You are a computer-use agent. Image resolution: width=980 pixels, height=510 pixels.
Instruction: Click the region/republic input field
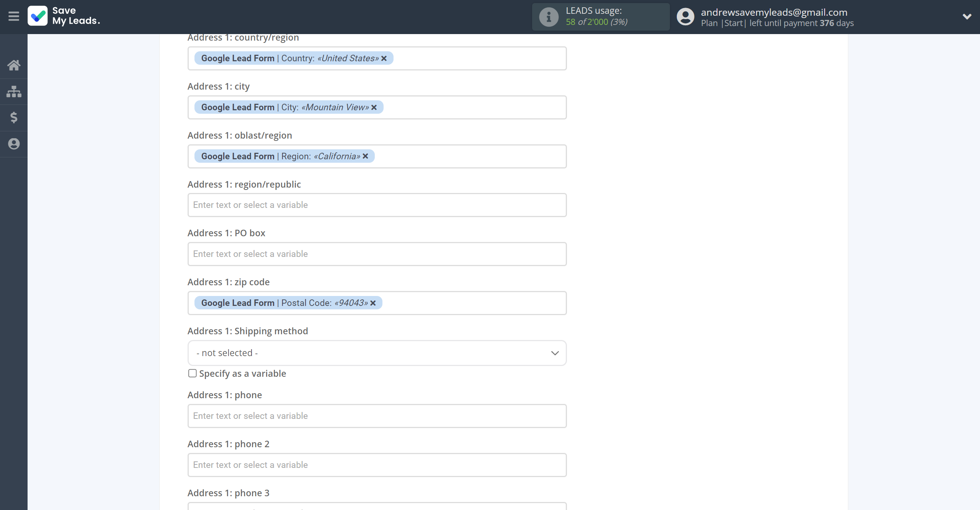[377, 205]
